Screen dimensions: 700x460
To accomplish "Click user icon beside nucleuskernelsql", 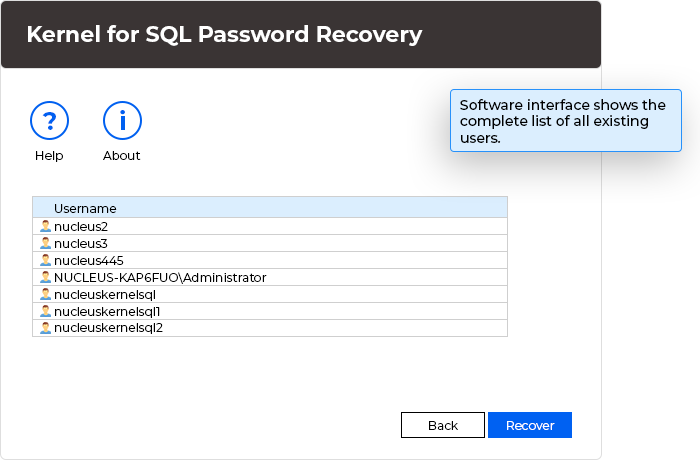I will [45, 294].
